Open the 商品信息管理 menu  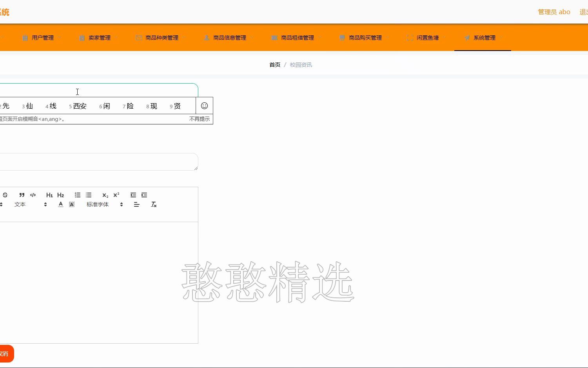pos(229,38)
